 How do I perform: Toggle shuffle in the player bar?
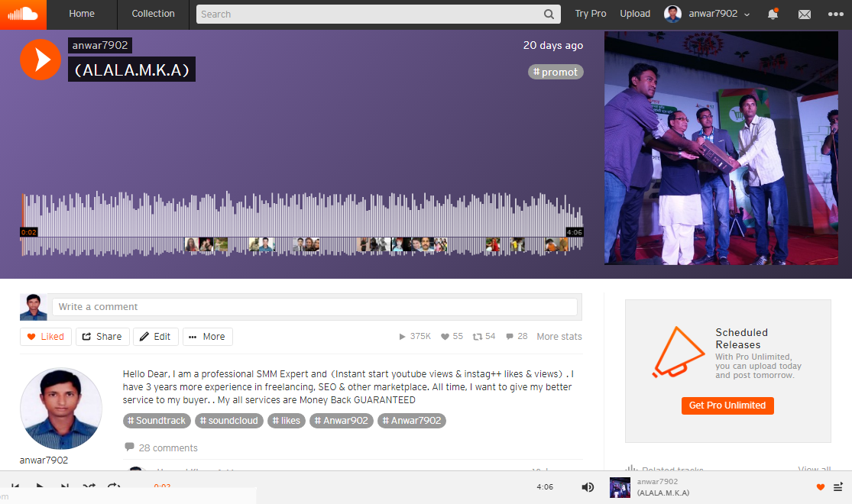pyautogui.click(x=89, y=486)
